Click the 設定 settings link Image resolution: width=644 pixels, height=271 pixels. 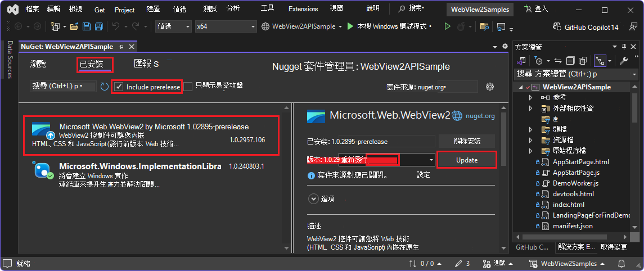pos(423,175)
